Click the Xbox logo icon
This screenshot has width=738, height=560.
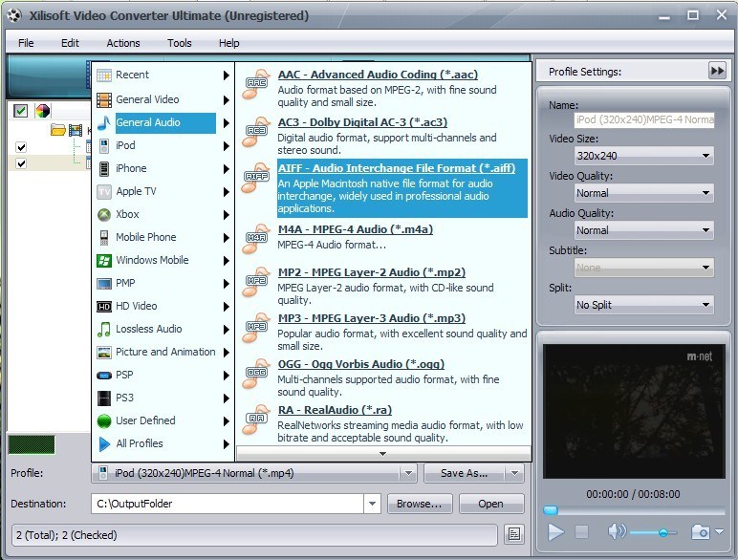104,215
